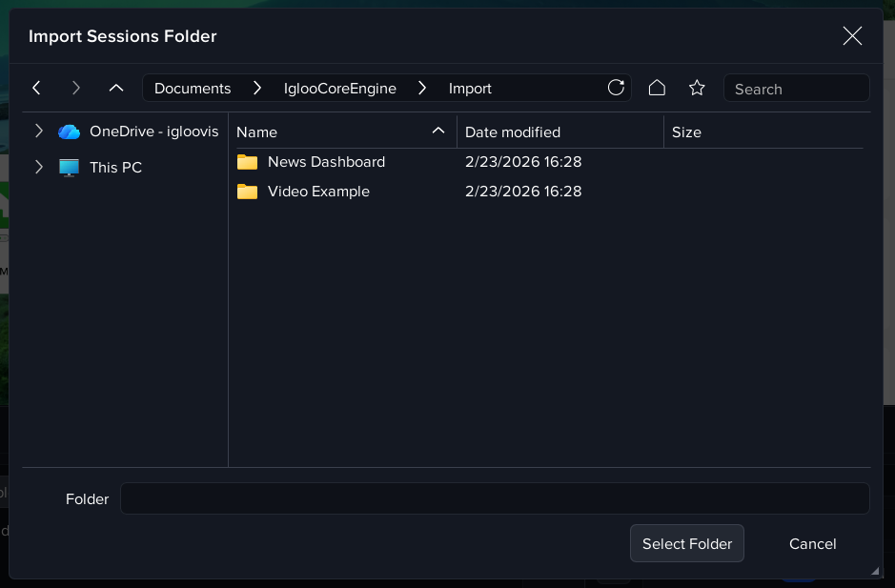Select This PC in sidebar

(115, 167)
